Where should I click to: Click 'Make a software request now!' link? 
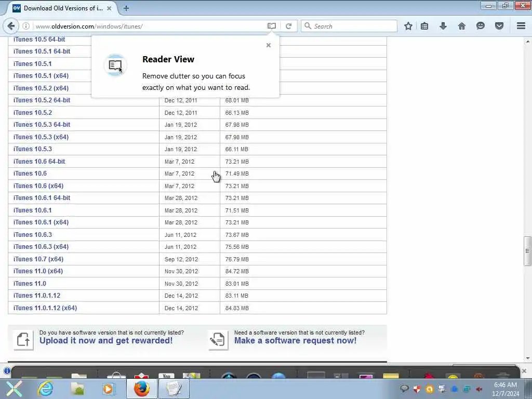click(x=295, y=341)
